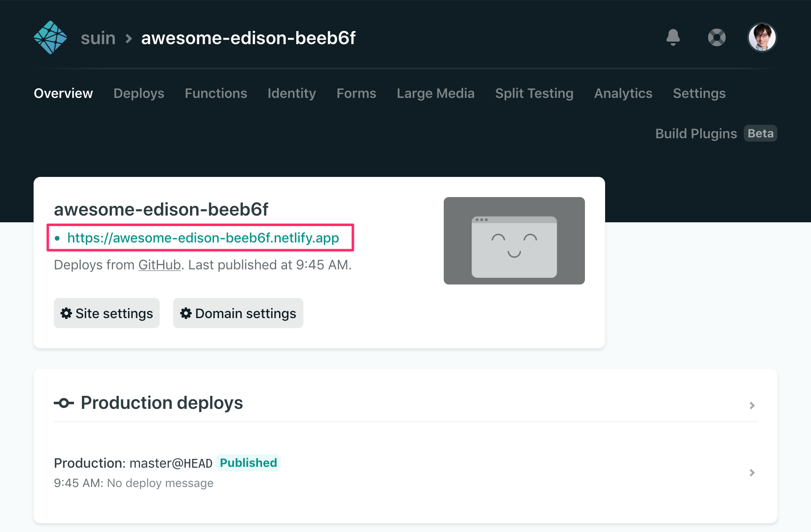The image size is (811, 532).
Task: Click the Netlify logo icon
Action: click(50, 37)
